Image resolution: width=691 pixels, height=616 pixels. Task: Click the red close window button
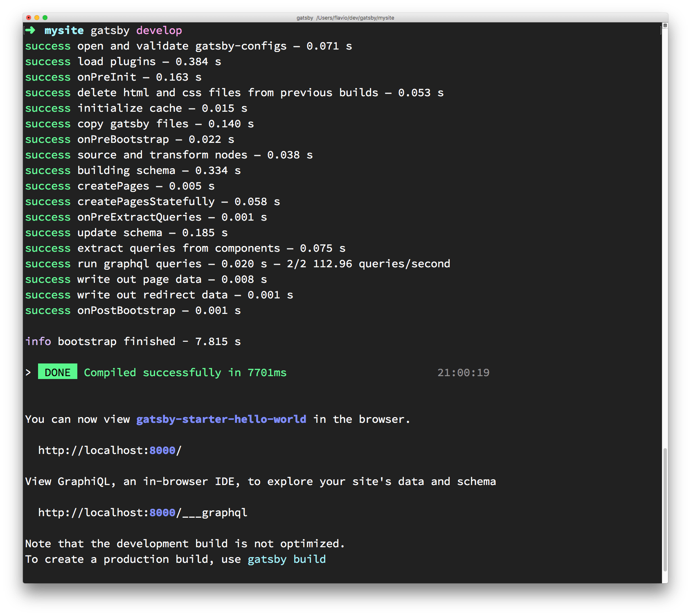(29, 18)
